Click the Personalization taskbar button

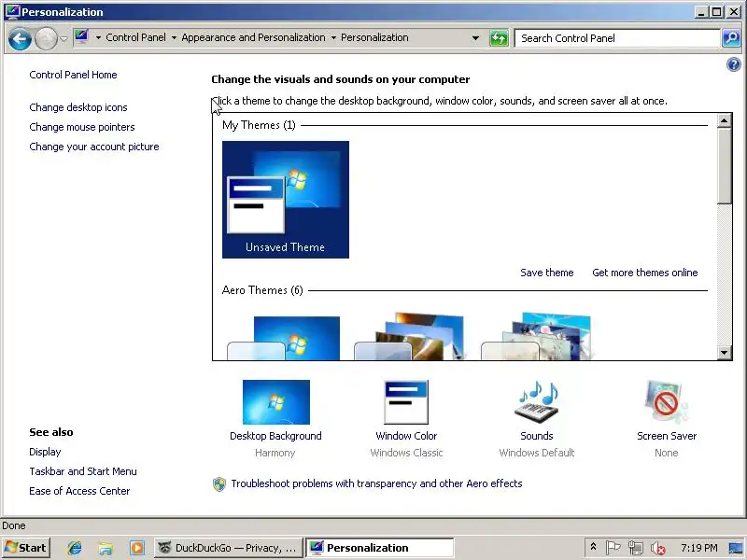tap(380, 548)
